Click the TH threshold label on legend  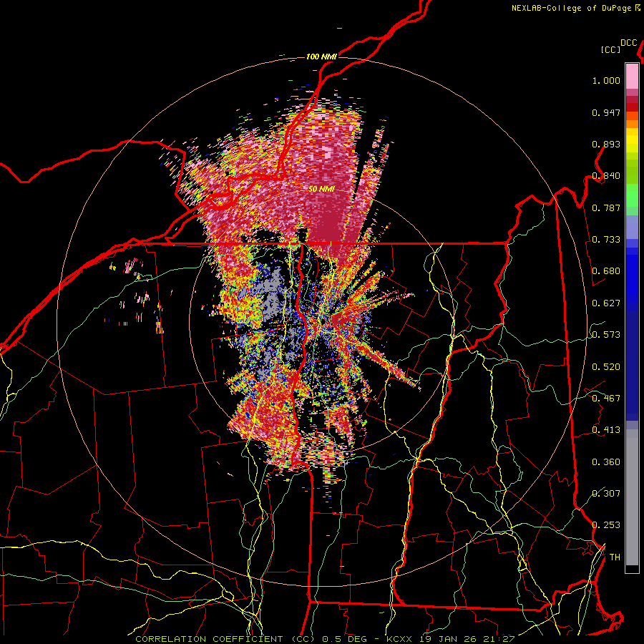click(615, 557)
